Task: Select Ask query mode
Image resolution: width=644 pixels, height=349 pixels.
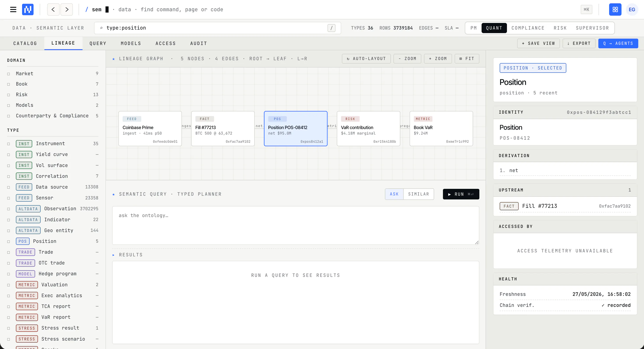Action: [x=394, y=194]
